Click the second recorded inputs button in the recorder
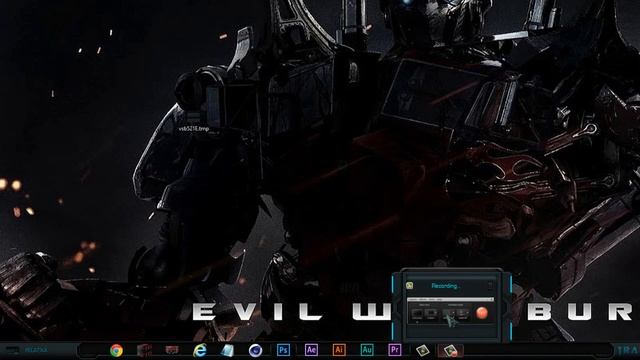 463,313
